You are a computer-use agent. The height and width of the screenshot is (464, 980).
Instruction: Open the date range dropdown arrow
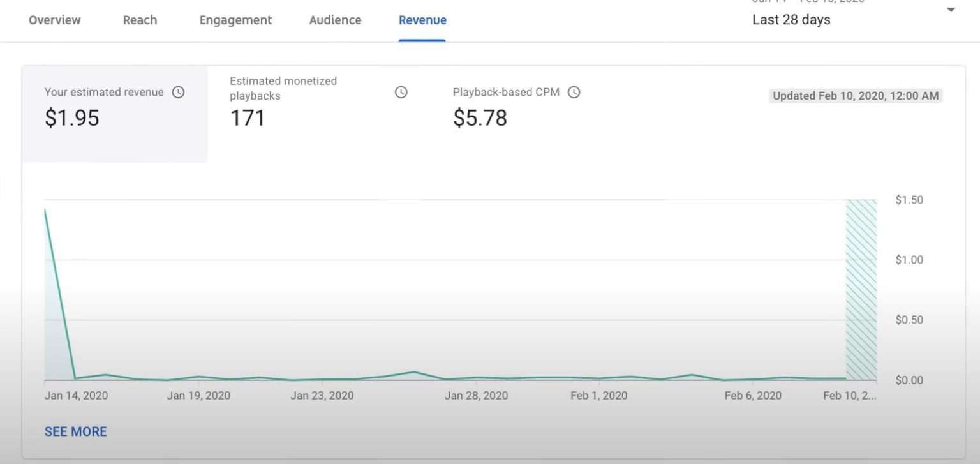[952, 10]
